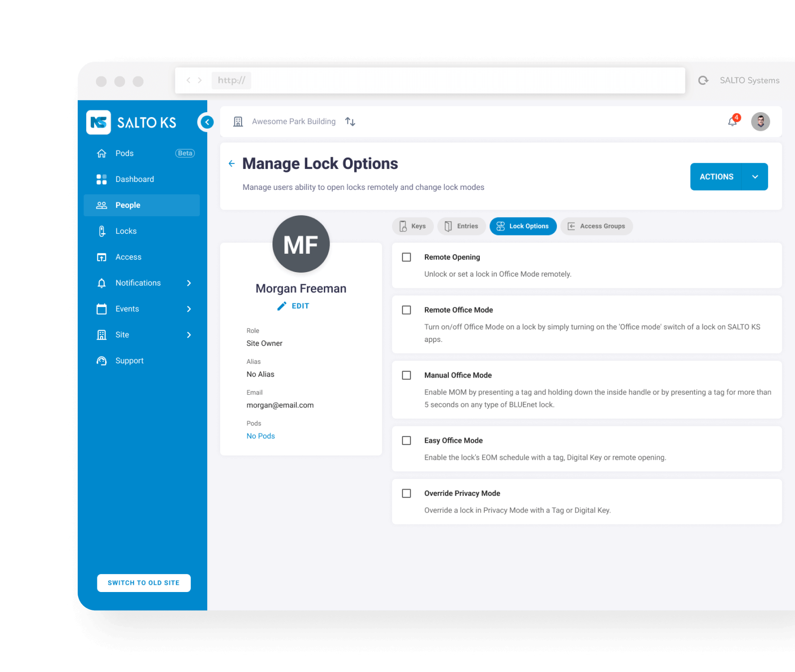The height and width of the screenshot is (672, 795).
Task: Click the ACTIONS button
Action: [x=716, y=177]
